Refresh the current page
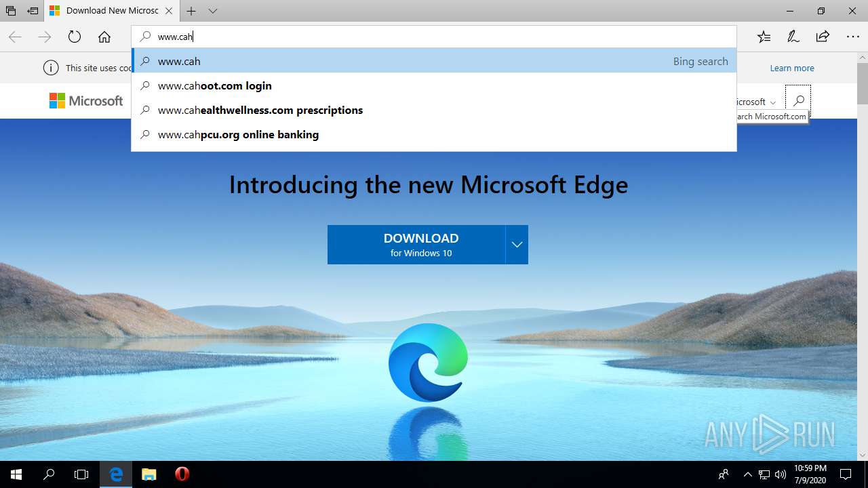The height and width of the screenshot is (488, 868). click(x=75, y=37)
